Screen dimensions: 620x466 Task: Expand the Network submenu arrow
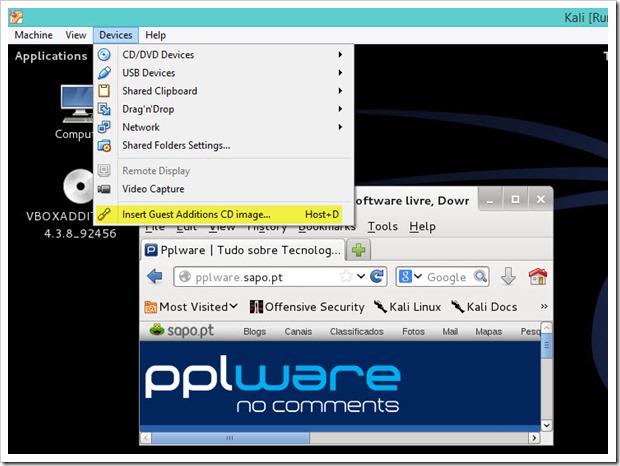coord(340,127)
